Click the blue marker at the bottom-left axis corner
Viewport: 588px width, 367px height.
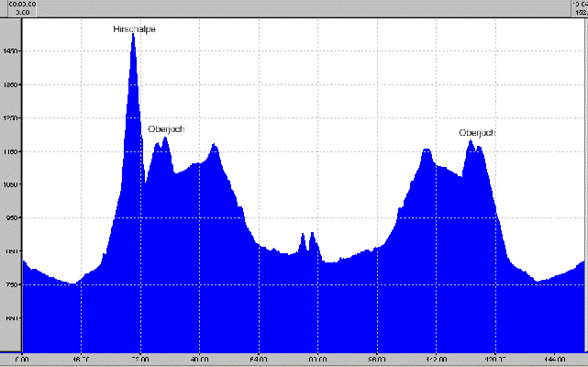[9, 353]
